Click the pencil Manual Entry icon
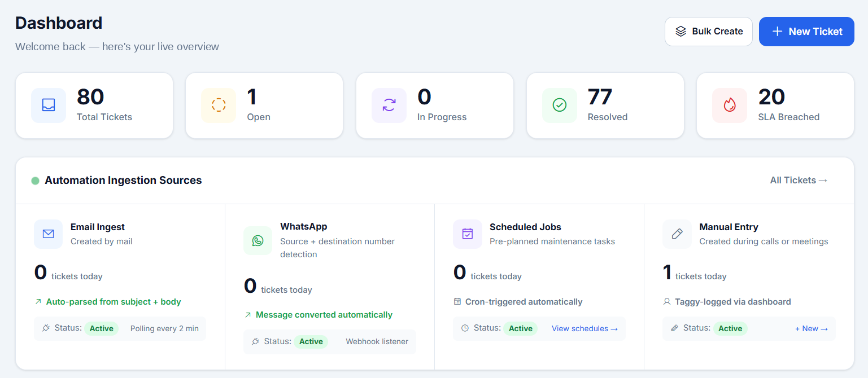Image resolution: width=868 pixels, height=378 pixels. pos(677,234)
